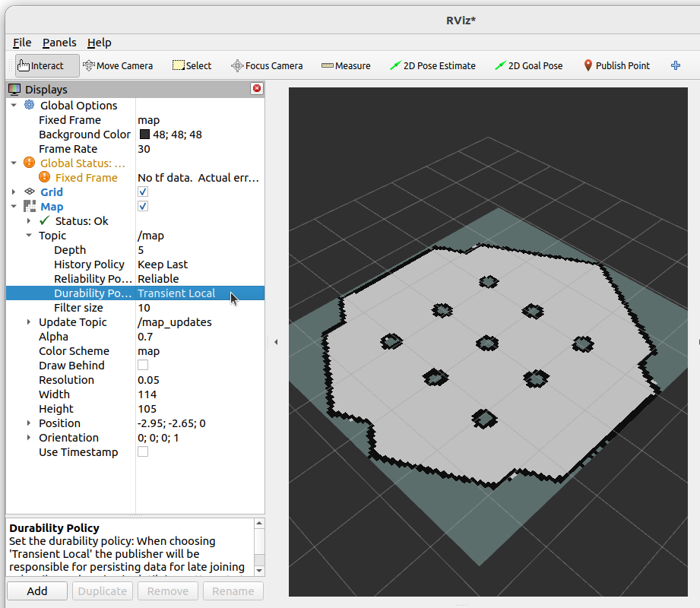Expand the Update Topic node
This screenshot has width=700, height=608.
coord(29,321)
